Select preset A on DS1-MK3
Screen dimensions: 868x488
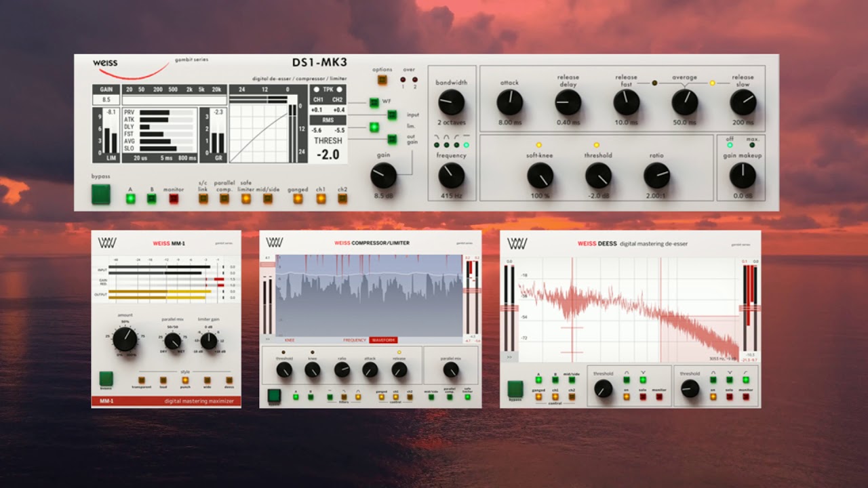(x=130, y=199)
